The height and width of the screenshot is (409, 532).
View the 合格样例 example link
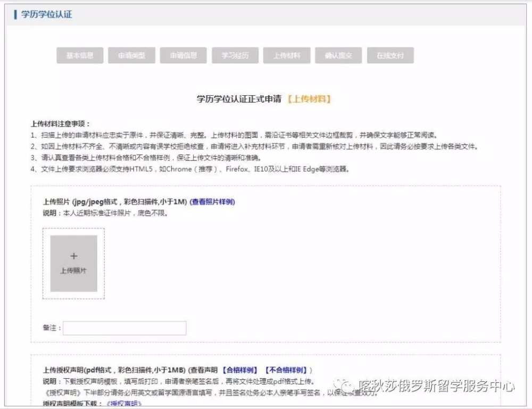(x=240, y=370)
